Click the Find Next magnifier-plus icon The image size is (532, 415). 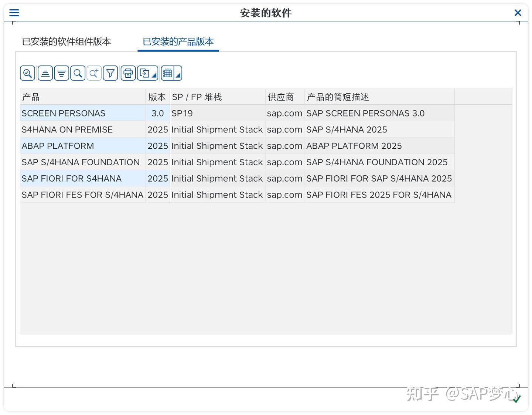(94, 73)
